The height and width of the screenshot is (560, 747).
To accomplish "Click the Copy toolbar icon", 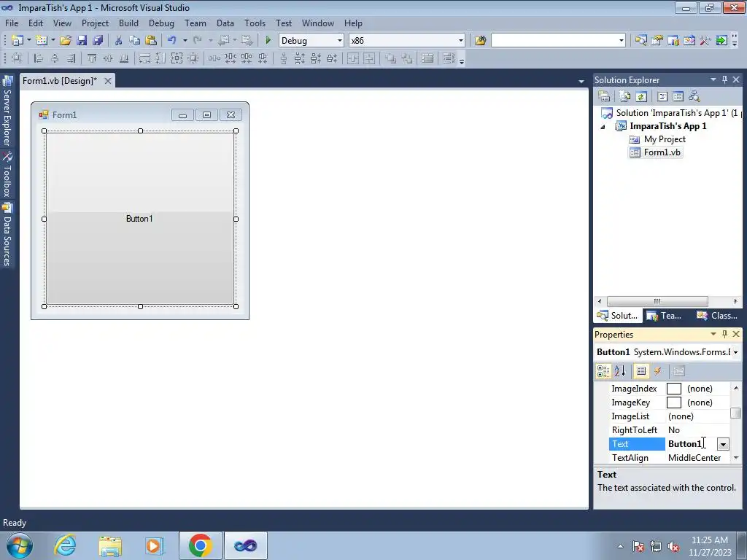I will tap(134, 41).
